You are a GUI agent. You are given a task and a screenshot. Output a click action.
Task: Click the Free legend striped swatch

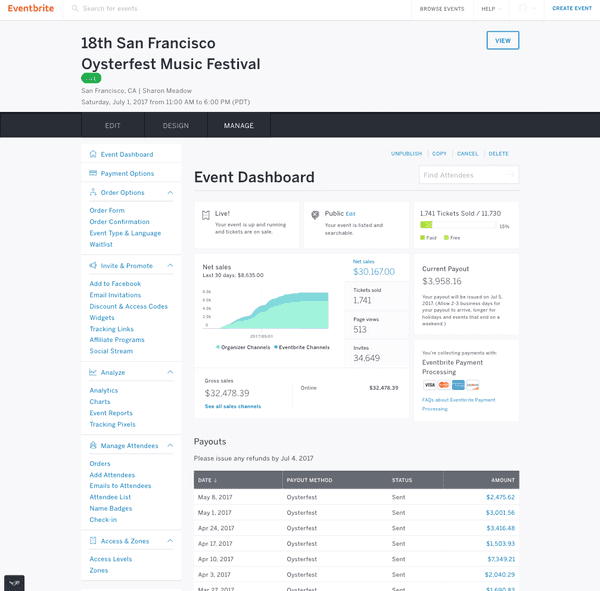(446, 238)
